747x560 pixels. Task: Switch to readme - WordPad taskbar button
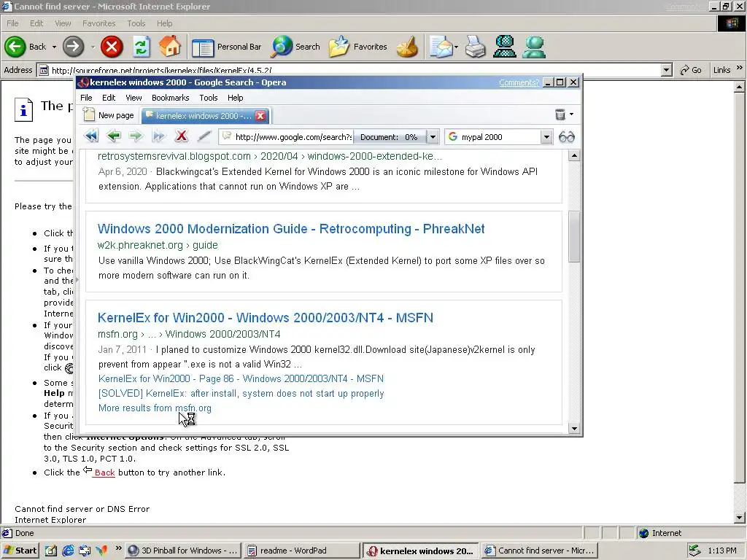(x=301, y=551)
